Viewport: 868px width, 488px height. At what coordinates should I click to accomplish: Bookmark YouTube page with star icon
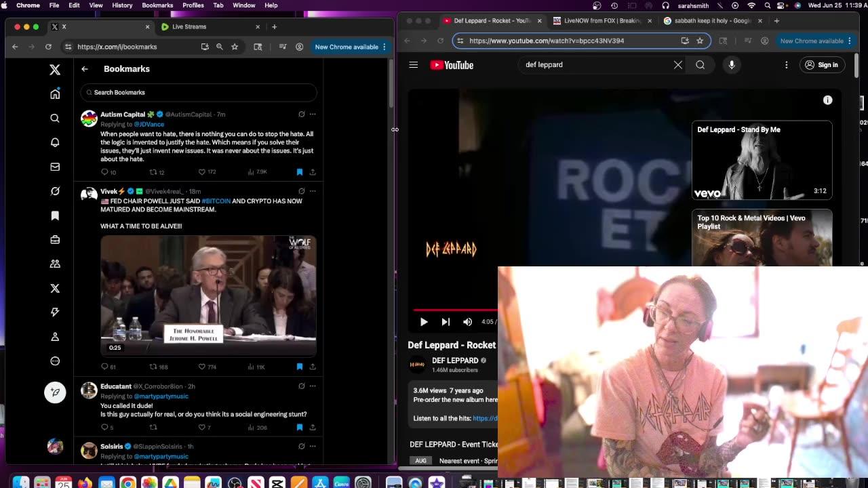pos(700,41)
